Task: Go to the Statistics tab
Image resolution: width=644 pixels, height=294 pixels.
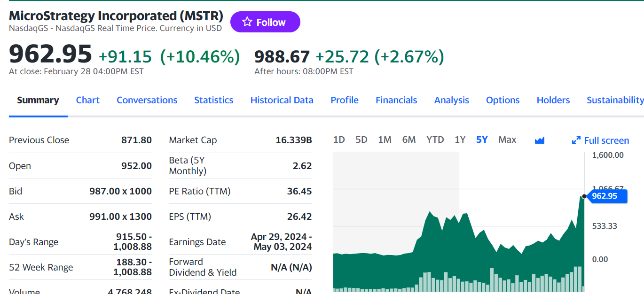Action: 214,100
